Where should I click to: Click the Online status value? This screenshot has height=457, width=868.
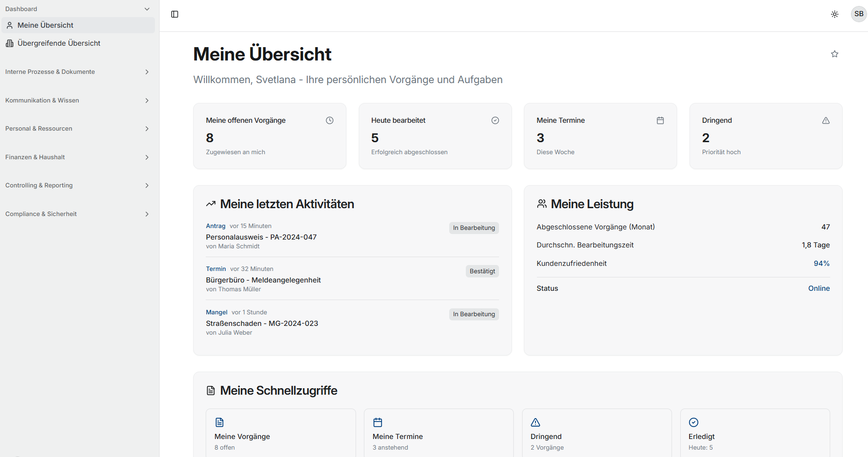click(819, 289)
